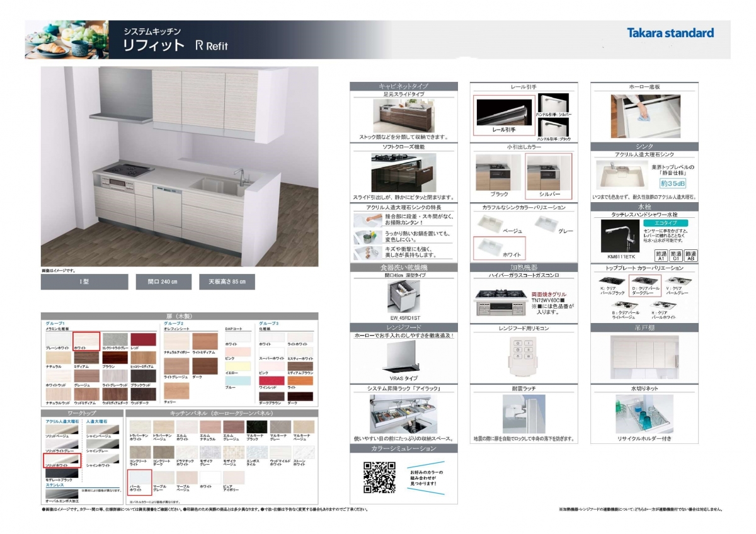Open the VRAS タイプ range hood image

pos(403,356)
